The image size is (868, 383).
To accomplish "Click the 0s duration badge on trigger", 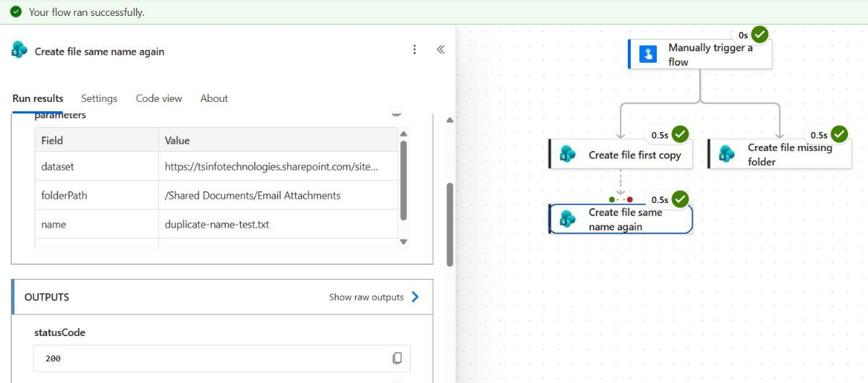I will 744,35.
